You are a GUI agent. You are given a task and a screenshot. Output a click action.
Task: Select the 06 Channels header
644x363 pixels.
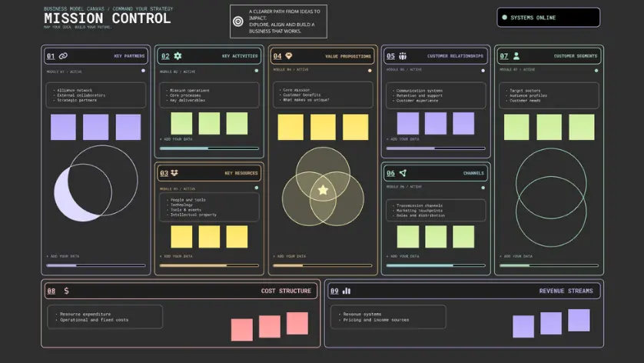[x=436, y=173]
